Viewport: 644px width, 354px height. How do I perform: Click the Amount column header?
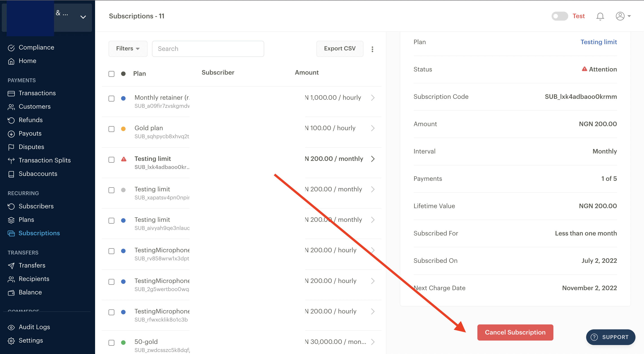(x=307, y=73)
